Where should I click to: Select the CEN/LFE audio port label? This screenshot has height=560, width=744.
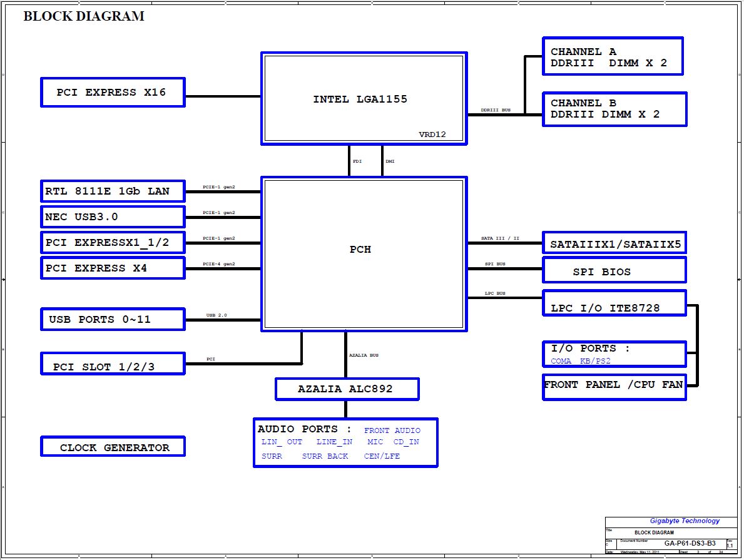pyautogui.click(x=382, y=456)
